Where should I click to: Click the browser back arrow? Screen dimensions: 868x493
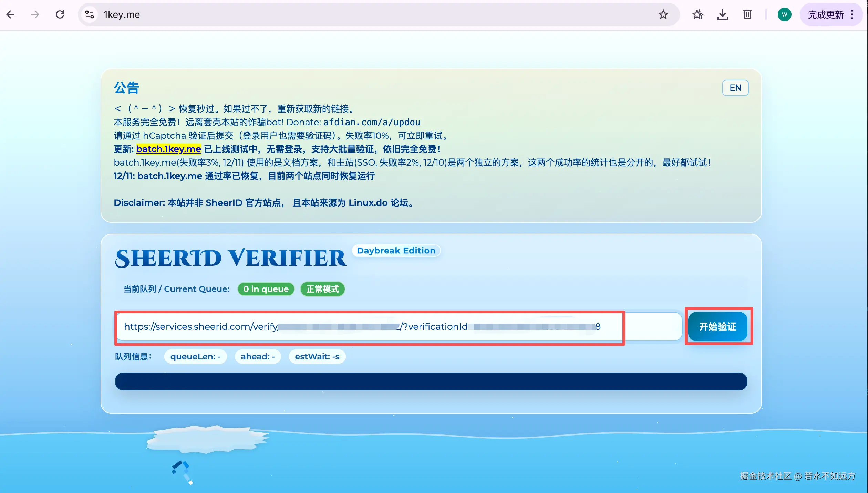click(x=11, y=14)
